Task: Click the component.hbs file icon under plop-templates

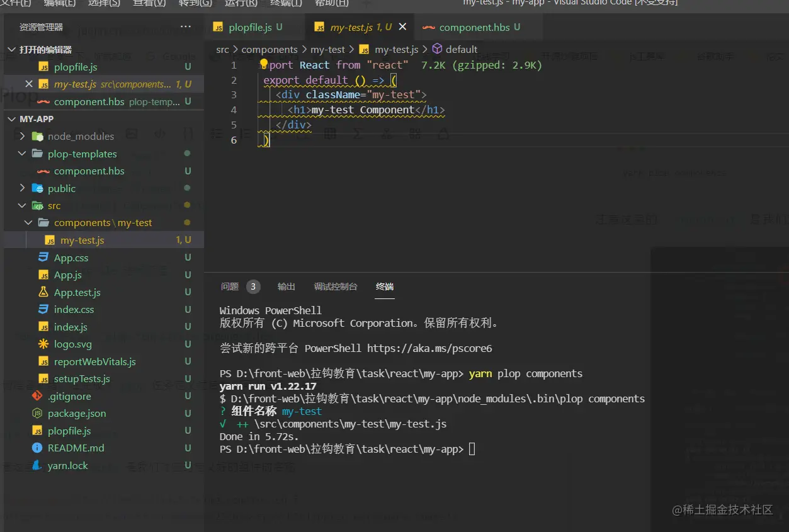Action: [x=43, y=171]
